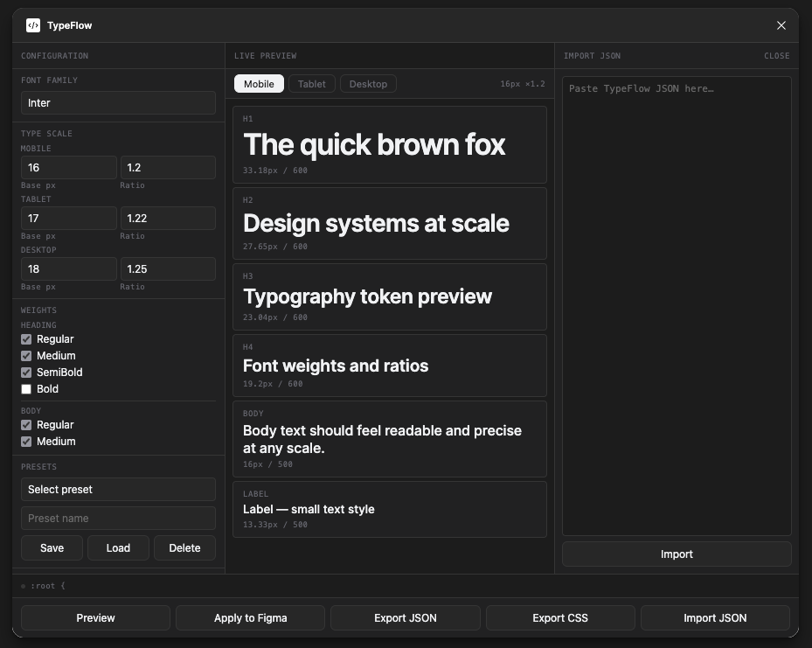Screen dimensions: 812x648
Task: Switch to the Tablet preview tab
Action: pos(312,84)
